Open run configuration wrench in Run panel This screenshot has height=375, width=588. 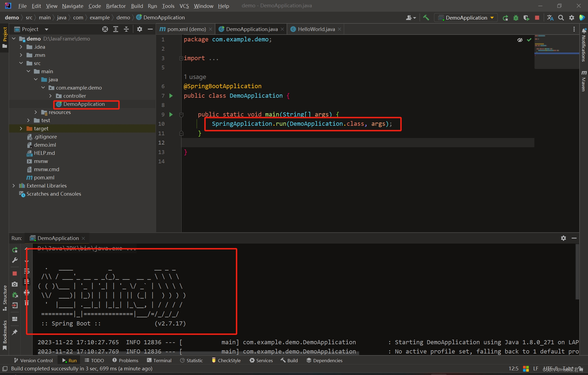15,260
